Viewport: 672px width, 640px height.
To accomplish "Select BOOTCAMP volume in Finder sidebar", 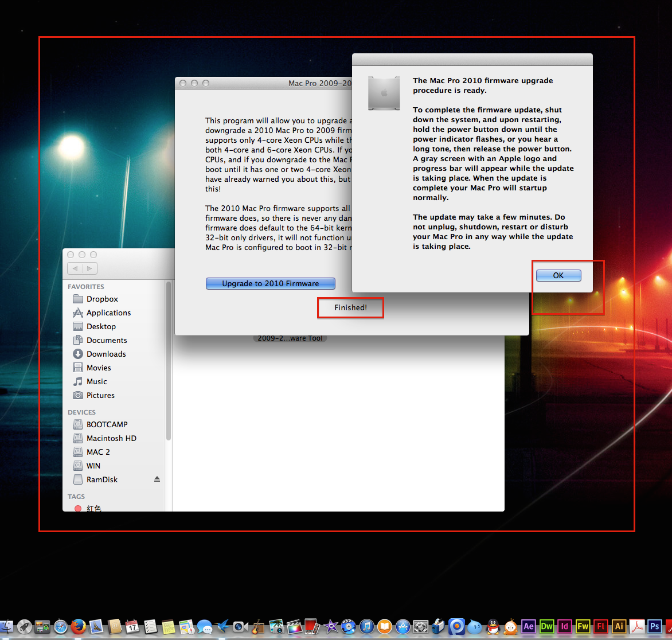I will tap(100, 424).
